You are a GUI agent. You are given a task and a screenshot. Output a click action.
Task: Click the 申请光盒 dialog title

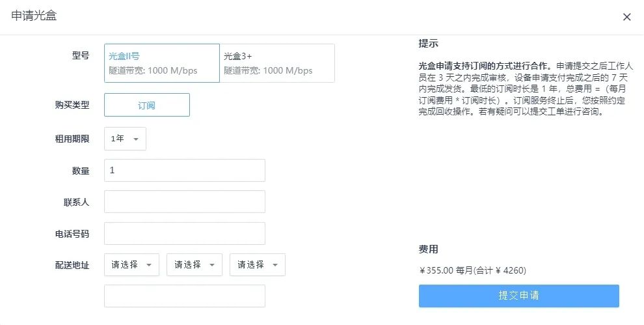[34, 16]
